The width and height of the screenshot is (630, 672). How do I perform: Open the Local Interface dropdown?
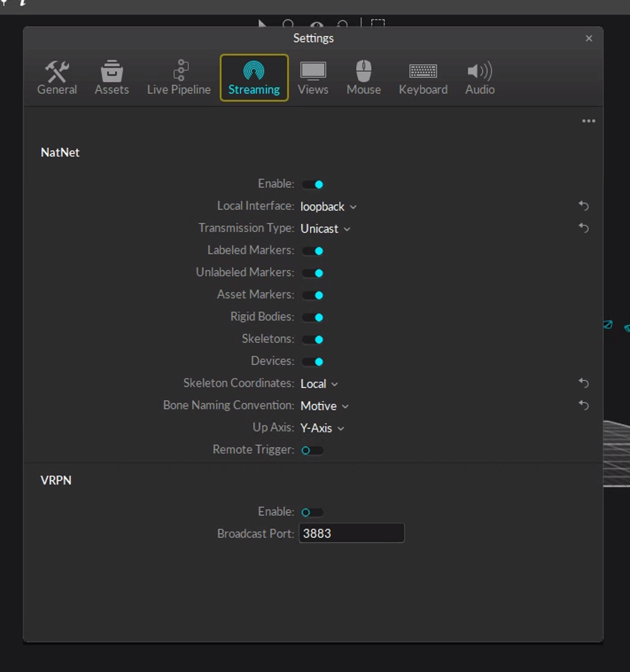(x=328, y=207)
